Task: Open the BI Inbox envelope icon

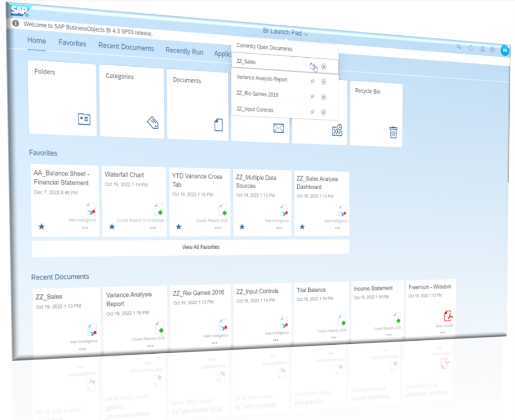Action: coord(278,128)
